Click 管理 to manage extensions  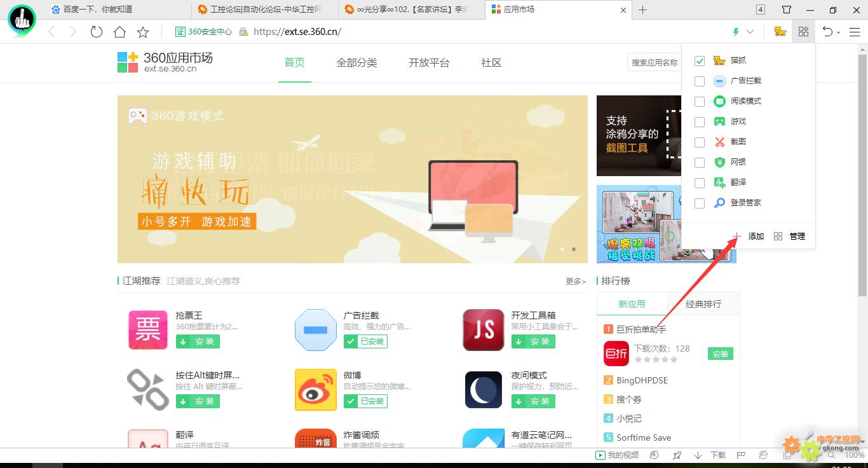point(790,236)
